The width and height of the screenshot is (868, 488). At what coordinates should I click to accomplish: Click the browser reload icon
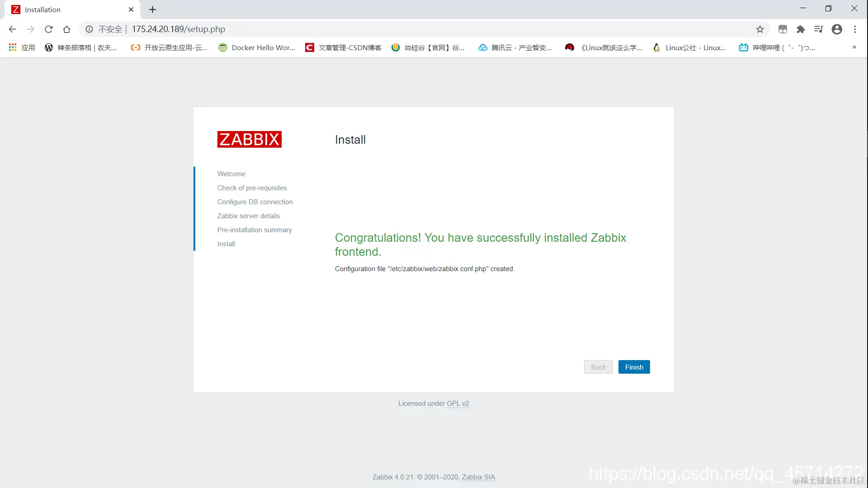pyautogui.click(x=49, y=29)
